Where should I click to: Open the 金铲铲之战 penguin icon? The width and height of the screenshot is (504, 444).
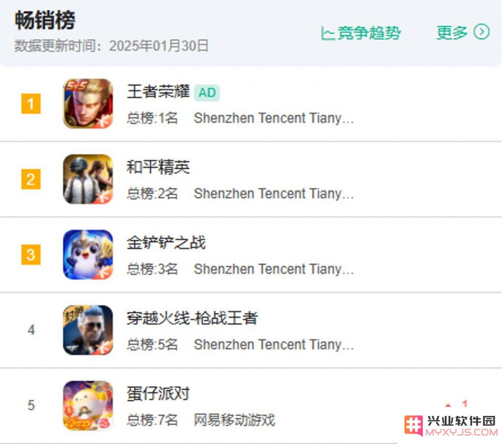click(88, 254)
